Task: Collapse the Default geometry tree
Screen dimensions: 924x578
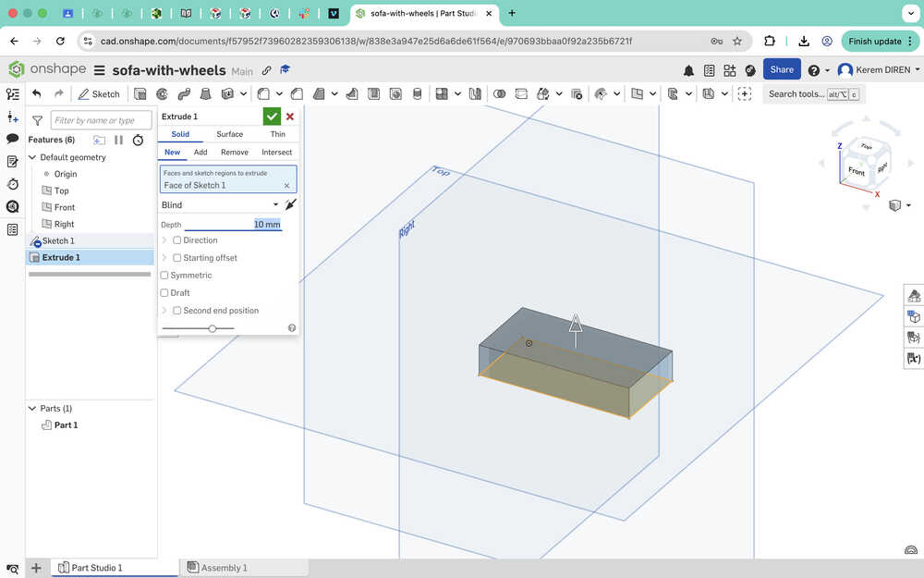Action: (32, 157)
